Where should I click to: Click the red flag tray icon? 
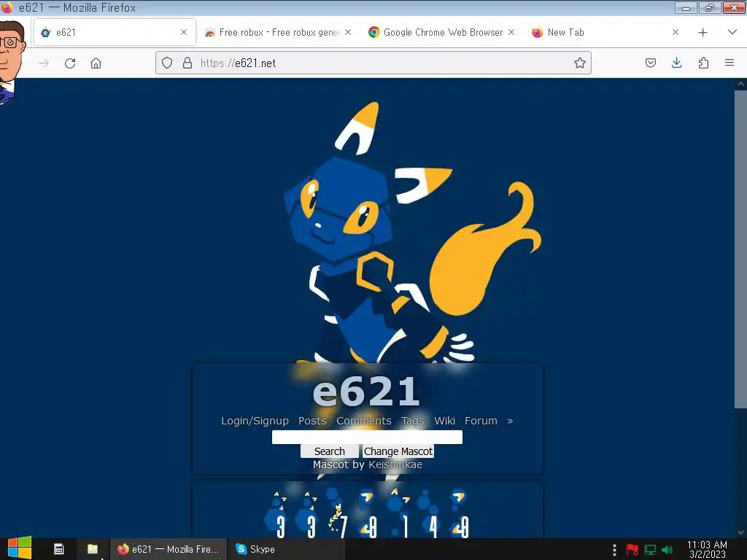click(x=632, y=550)
